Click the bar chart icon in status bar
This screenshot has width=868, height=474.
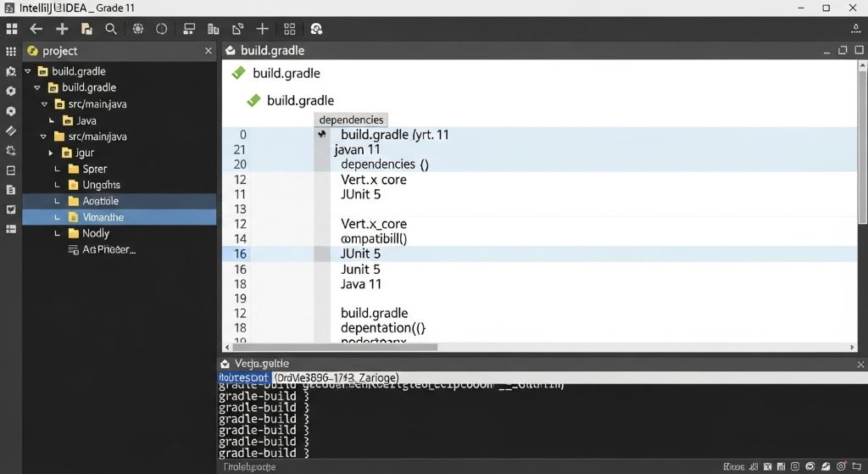click(x=781, y=467)
